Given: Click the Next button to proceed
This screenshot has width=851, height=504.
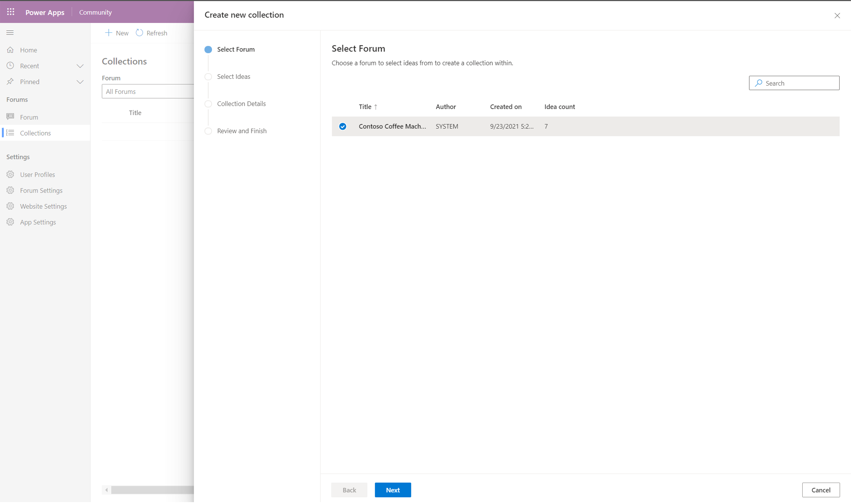Looking at the screenshot, I should 392,490.
